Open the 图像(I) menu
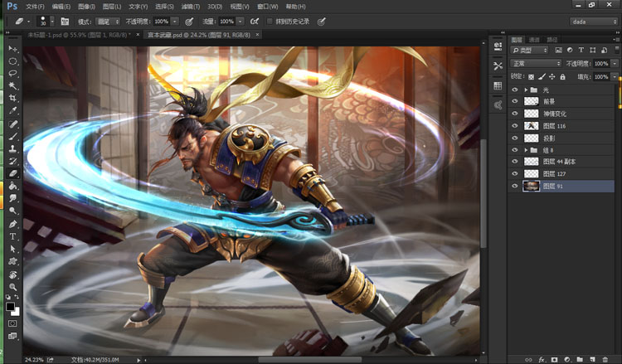The height and width of the screenshot is (364, 622). tap(86, 7)
